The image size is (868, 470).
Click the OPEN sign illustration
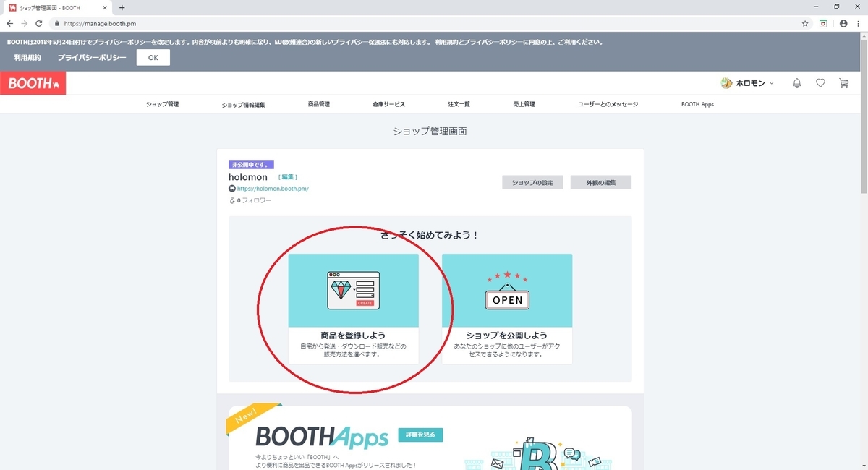click(x=507, y=291)
